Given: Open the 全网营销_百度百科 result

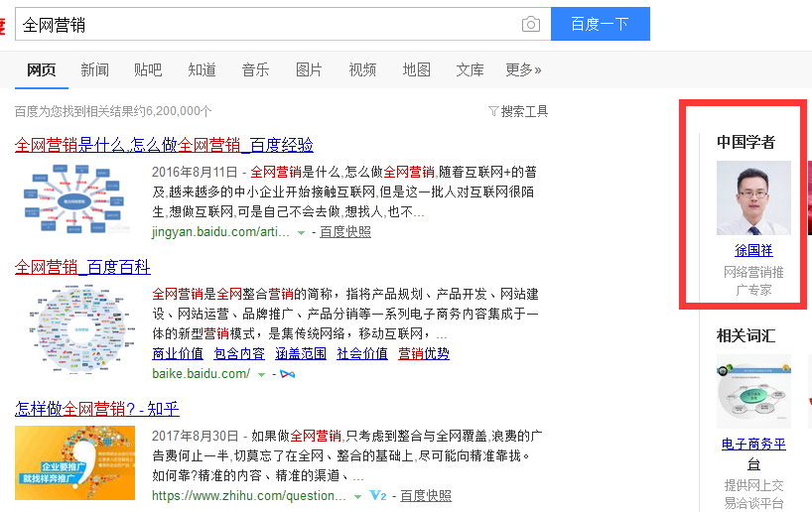Looking at the screenshot, I should coord(82,267).
